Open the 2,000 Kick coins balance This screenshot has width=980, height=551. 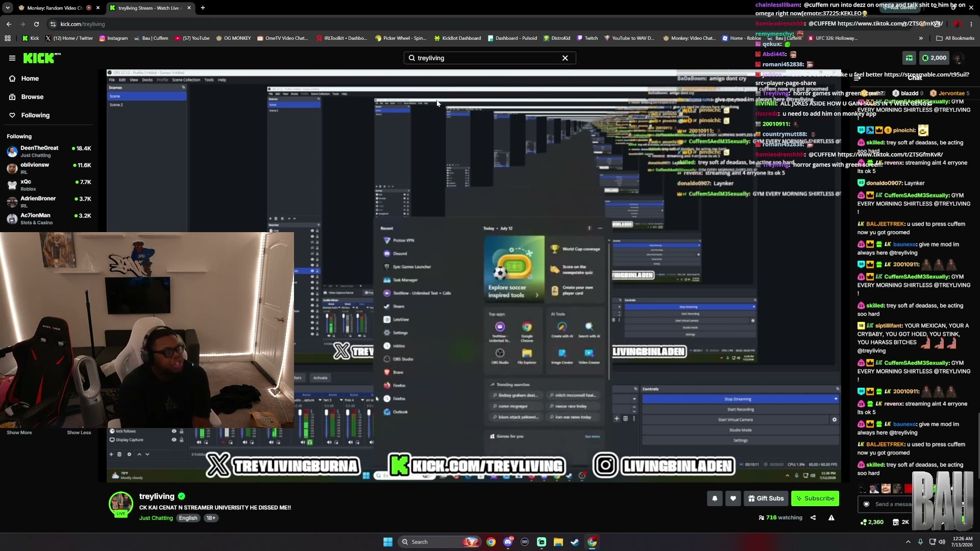tap(934, 58)
